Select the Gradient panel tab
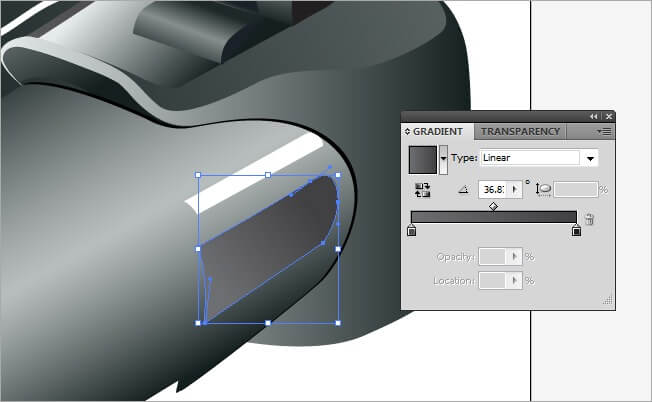 tap(437, 131)
